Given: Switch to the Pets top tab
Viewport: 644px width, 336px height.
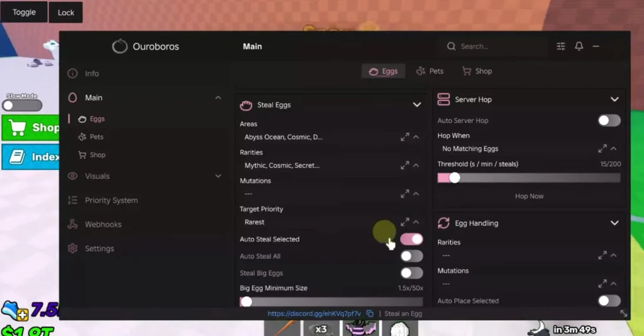Looking at the screenshot, I should pyautogui.click(x=430, y=72).
